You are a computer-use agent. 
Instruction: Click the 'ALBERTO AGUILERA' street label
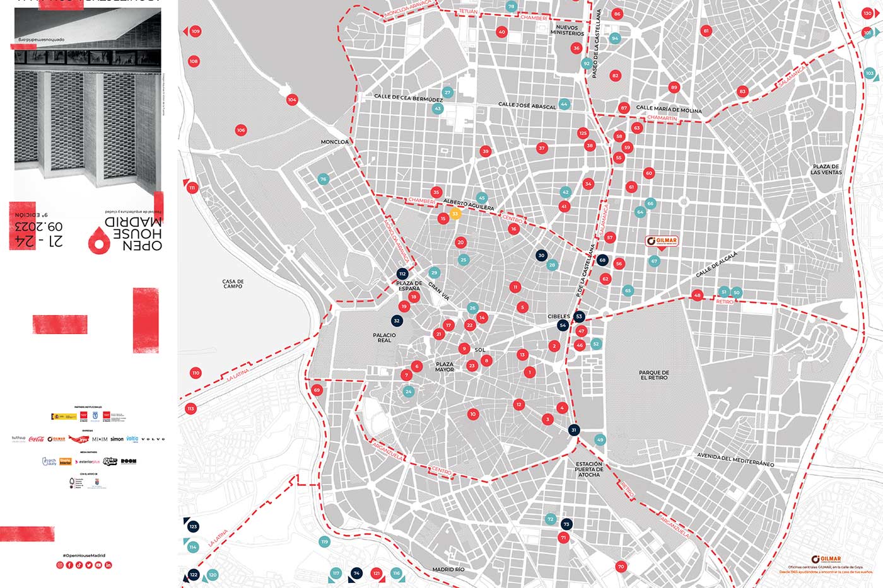click(469, 205)
